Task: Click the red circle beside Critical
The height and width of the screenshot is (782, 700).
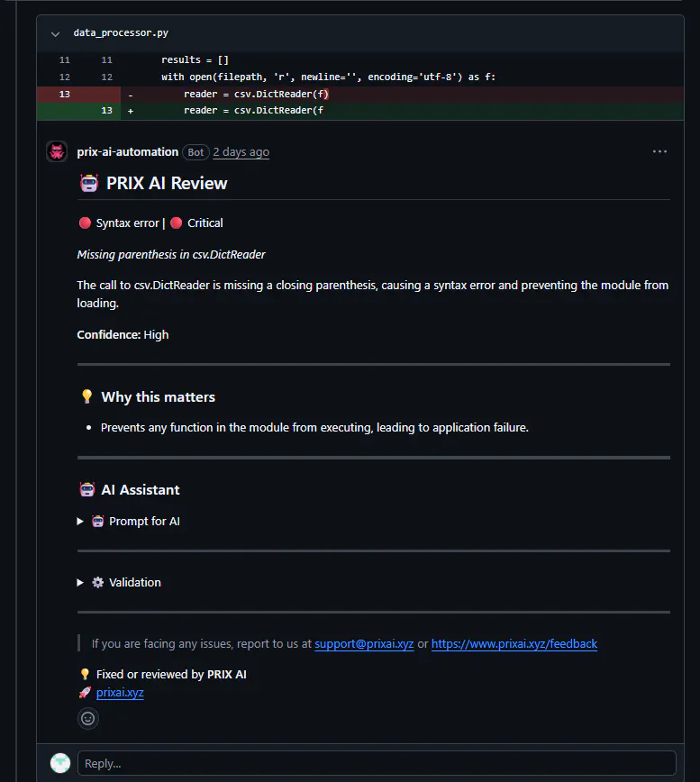Action: click(x=176, y=223)
